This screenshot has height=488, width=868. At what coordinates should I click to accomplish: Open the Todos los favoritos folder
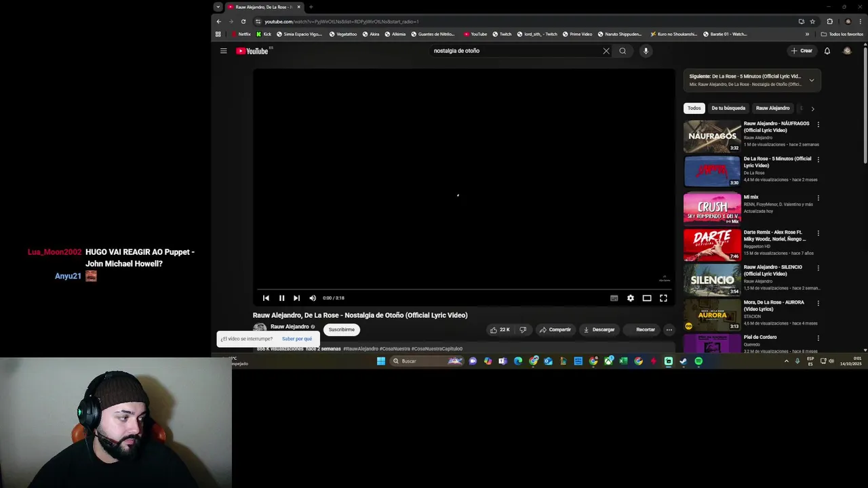point(842,34)
